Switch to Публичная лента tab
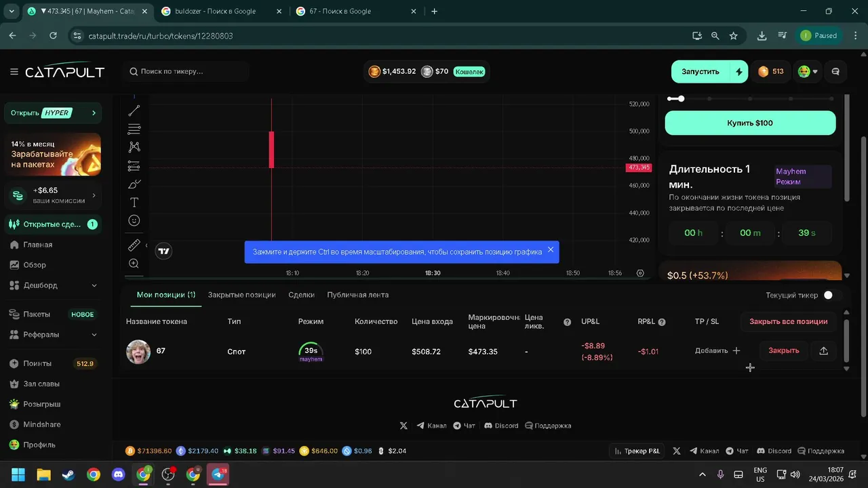Viewport: 868px width, 488px height. (x=358, y=295)
